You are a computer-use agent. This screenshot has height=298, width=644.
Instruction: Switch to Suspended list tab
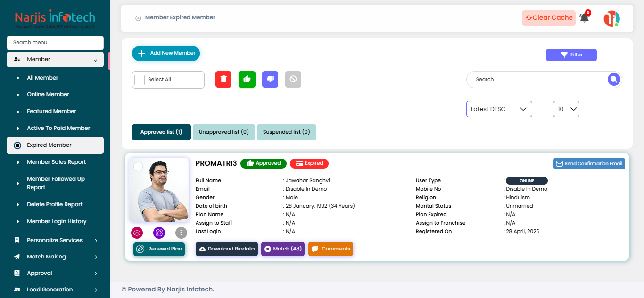pyautogui.click(x=287, y=132)
